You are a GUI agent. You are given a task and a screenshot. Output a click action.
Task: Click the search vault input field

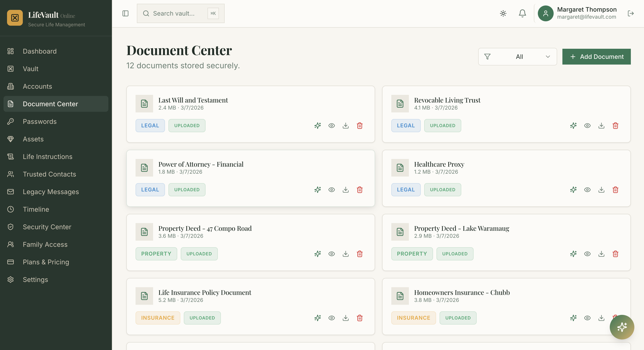click(175, 13)
